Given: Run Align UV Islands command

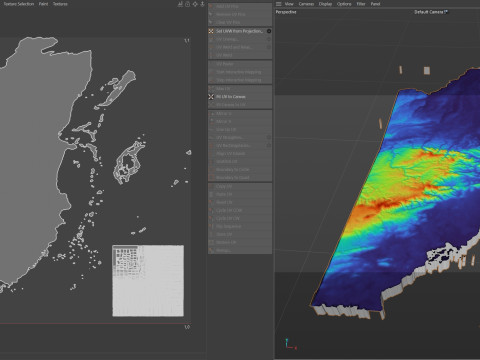Looking at the screenshot, I should [x=240, y=154].
